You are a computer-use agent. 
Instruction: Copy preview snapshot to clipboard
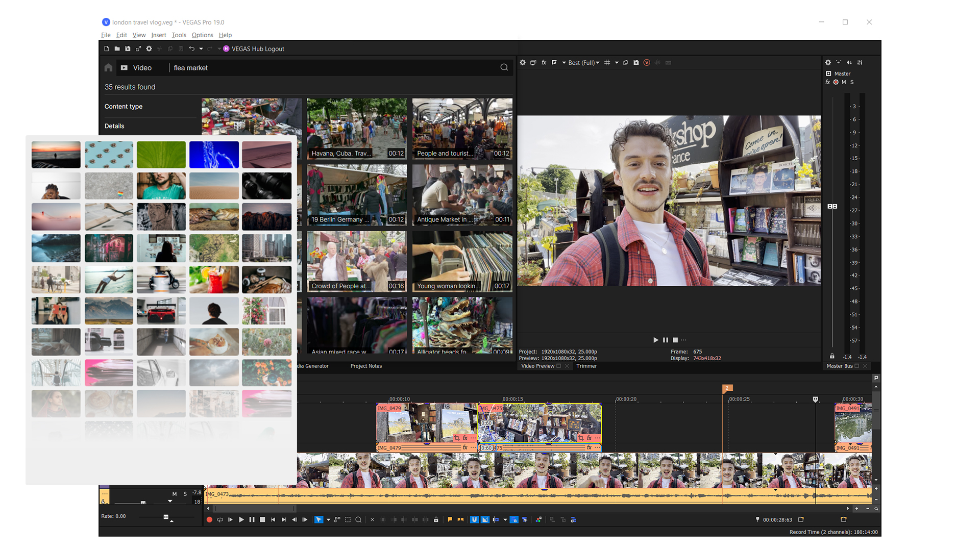[626, 63]
